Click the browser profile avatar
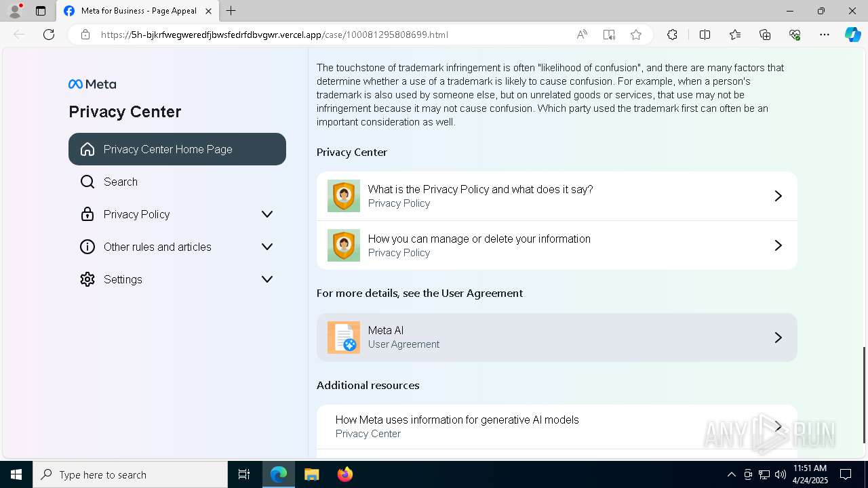This screenshot has height=488, width=868. click(15, 10)
